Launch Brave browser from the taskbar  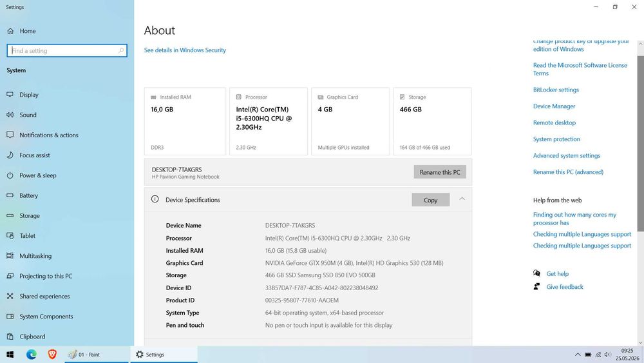tap(52, 355)
